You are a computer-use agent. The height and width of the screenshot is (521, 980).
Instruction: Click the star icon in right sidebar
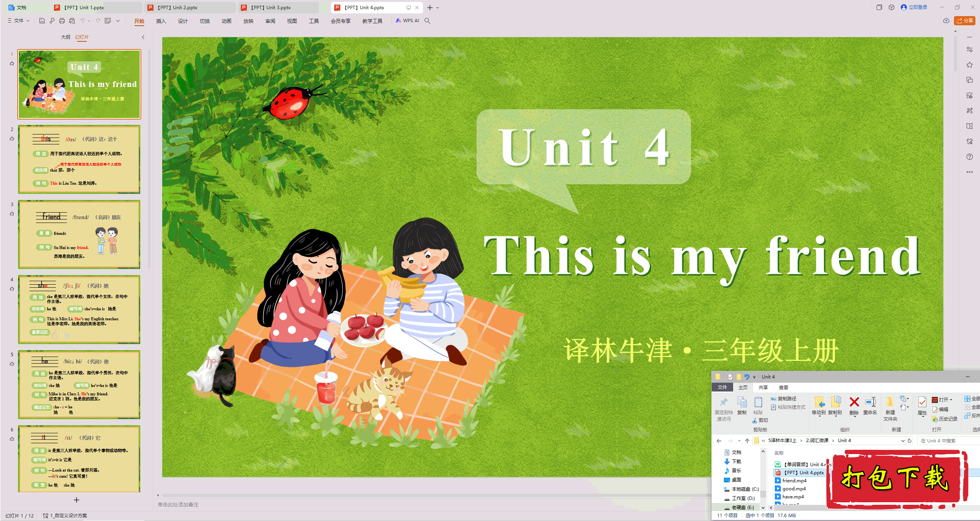970,65
